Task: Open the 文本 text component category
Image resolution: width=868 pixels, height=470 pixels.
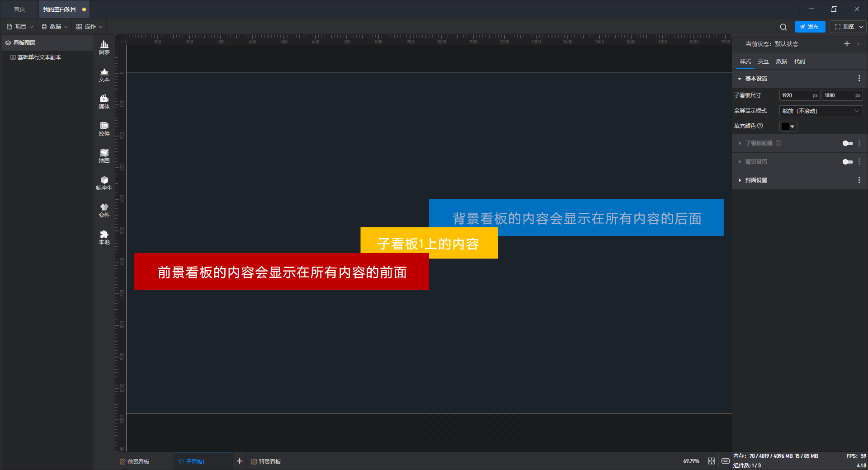Action: (x=104, y=75)
